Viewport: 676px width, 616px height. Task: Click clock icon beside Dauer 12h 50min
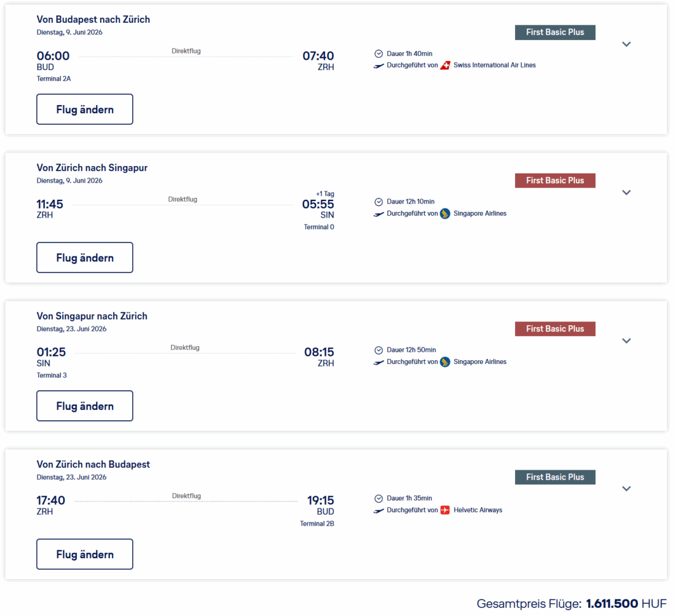(379, 350)
